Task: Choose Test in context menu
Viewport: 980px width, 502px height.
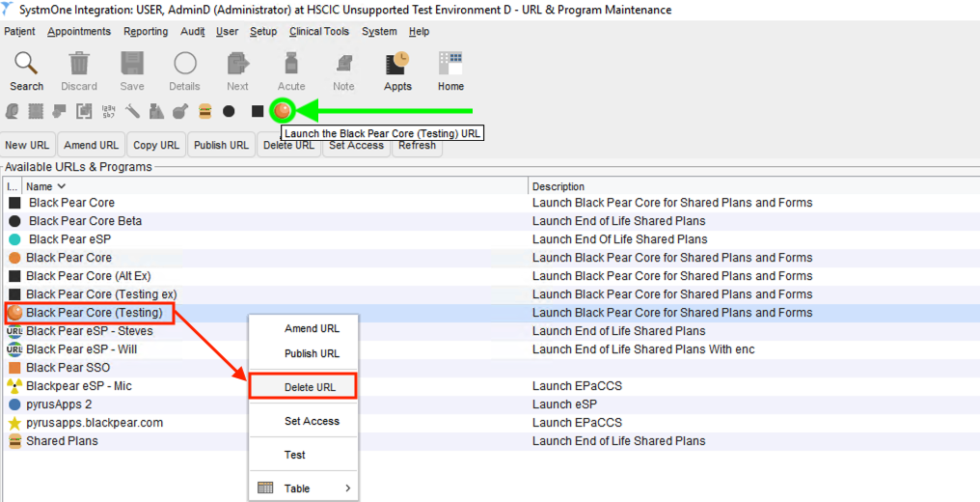Action: point(304,455)
